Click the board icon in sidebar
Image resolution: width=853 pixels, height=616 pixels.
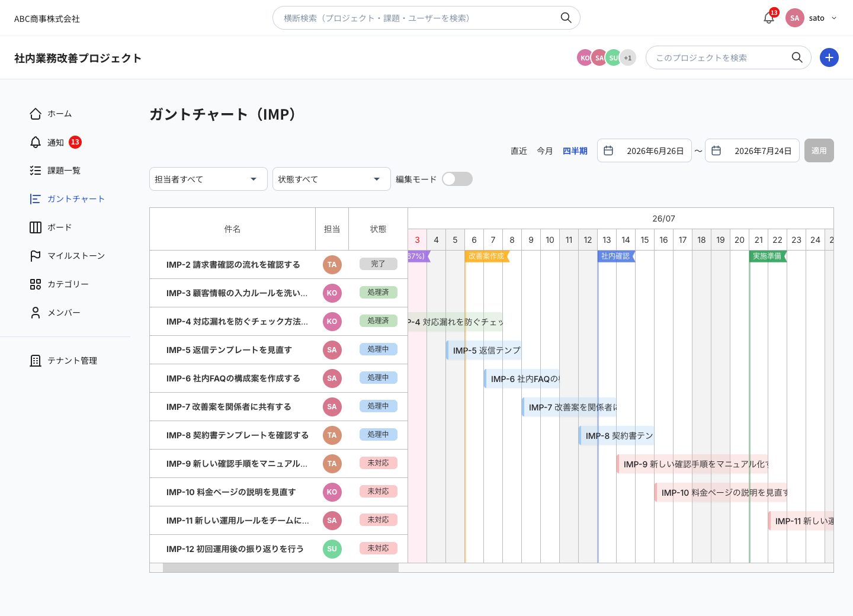tap(36, 227)
